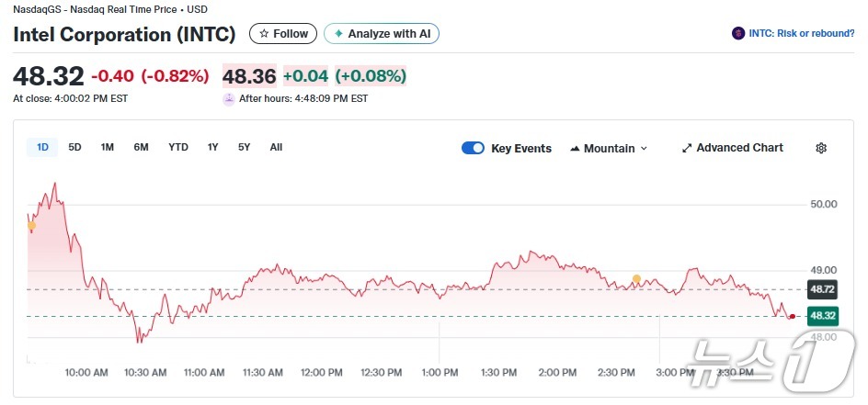The width and height of the screenshot is (868, 405).
Task: Show the 5Y chart range
Action: click(244, 147)
